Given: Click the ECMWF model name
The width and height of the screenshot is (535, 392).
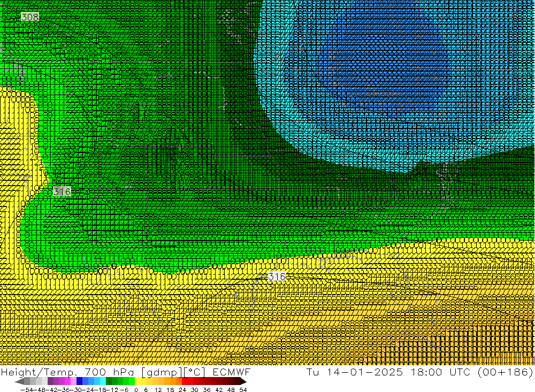Looking at the screenshot, I should (232, 372).
